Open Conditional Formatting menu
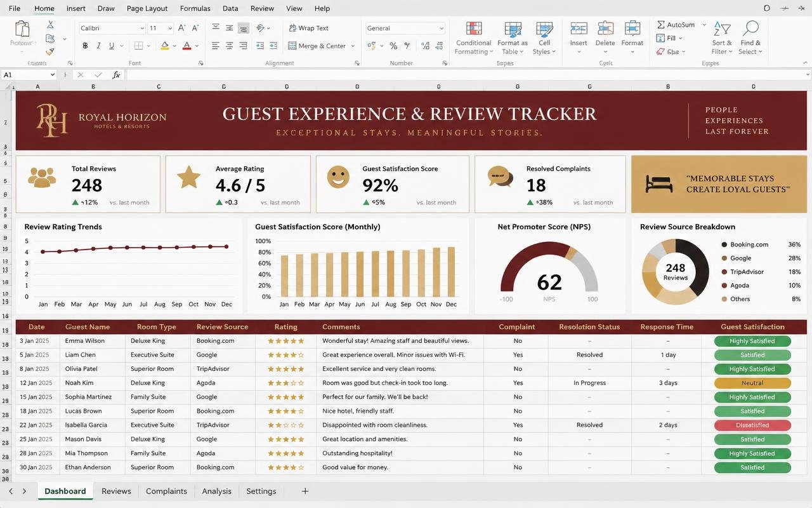812x508 pixels. 474,38
